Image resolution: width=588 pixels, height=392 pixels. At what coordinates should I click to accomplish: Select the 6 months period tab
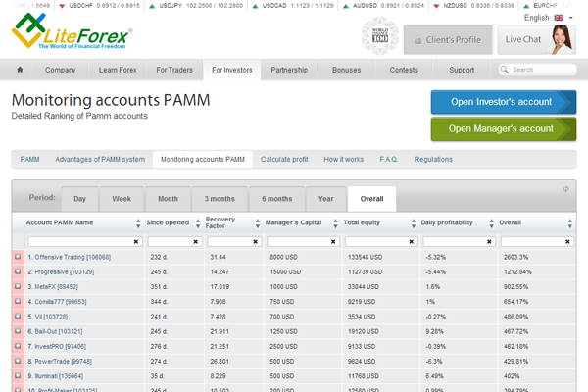[276, 199]
